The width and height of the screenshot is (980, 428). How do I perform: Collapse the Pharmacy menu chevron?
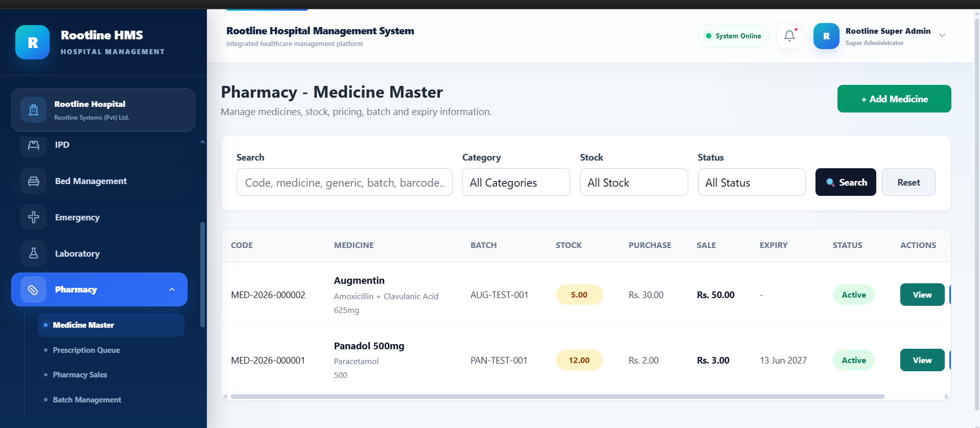(x=172, y=289)
